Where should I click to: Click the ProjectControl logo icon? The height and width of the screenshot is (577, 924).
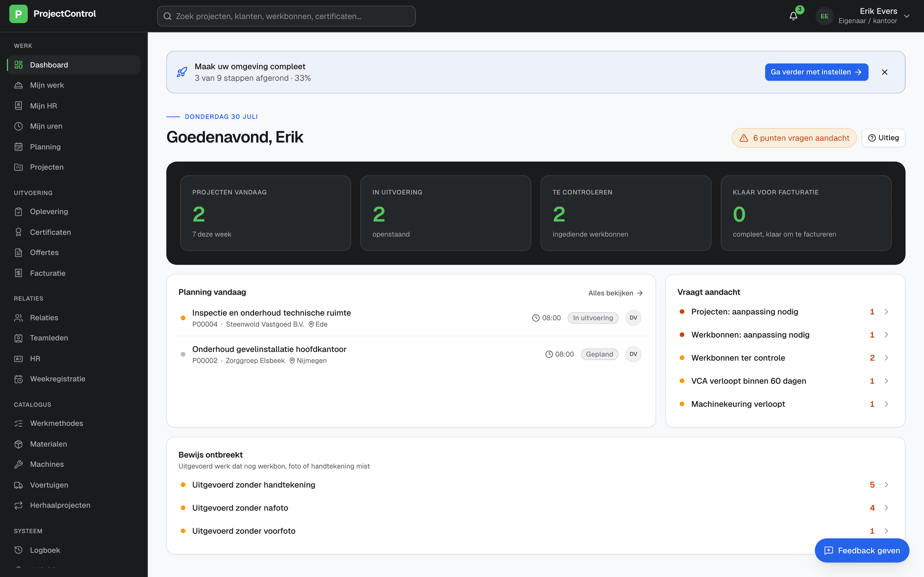point(18,14)
